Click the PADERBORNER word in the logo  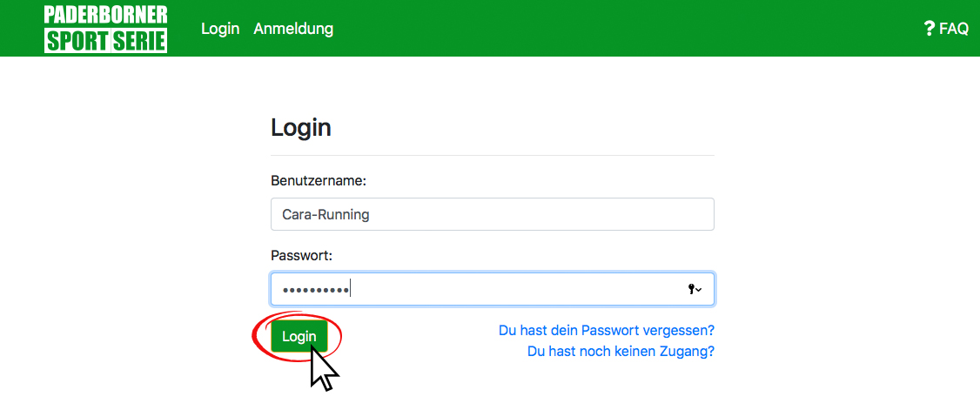pyautogui.click(x=105, y=15)
